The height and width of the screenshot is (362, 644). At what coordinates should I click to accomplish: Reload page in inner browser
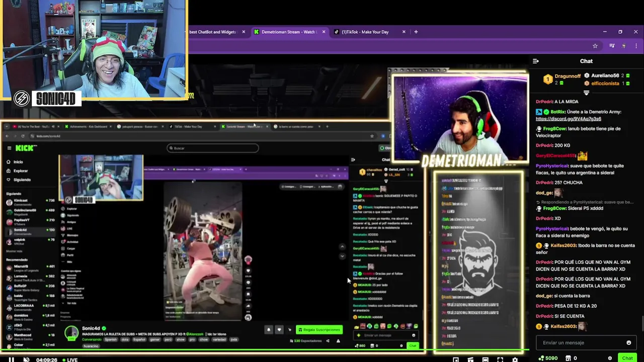[x=24, y=136]
